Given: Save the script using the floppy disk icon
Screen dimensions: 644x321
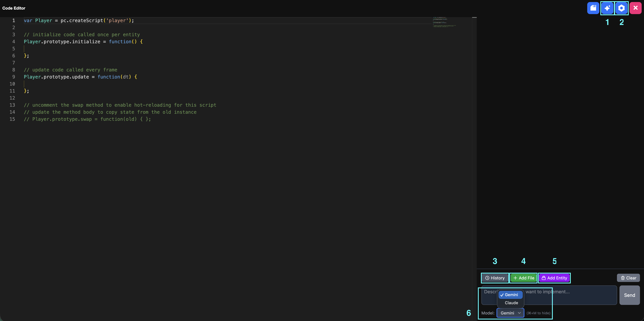Looking at the screenshot, I should tap(593, 8).
